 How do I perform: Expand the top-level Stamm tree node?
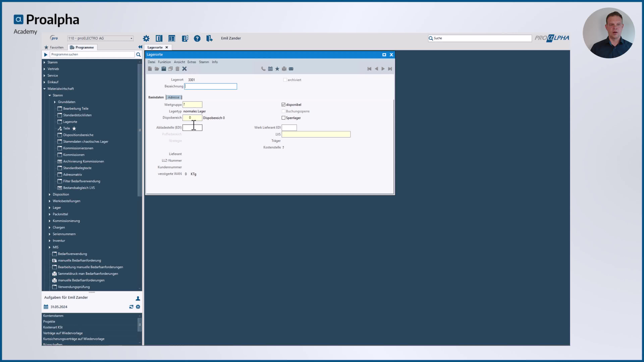tap(44, 62)
